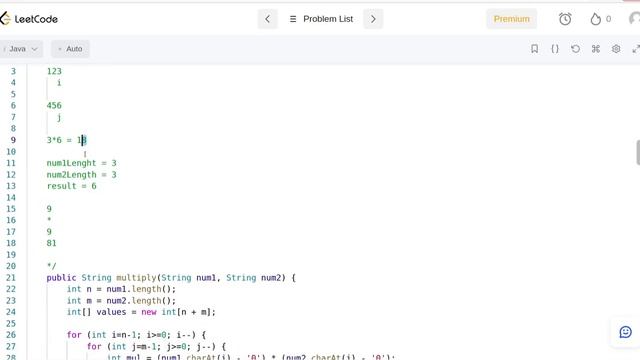Click the 'multiply' method name
640x360 pixels.
pos(136,278)
